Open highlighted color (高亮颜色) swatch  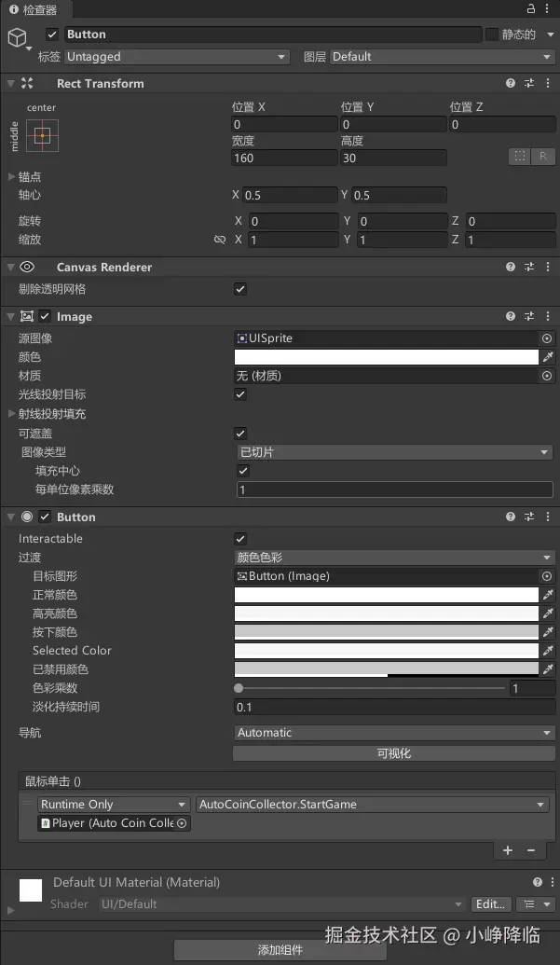click(x=386, y=613)
